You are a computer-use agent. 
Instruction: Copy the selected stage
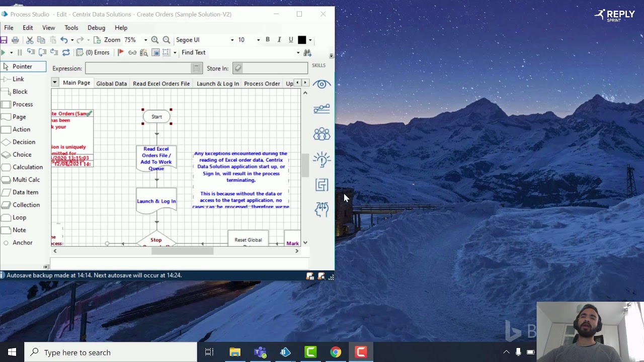point(41,40)
